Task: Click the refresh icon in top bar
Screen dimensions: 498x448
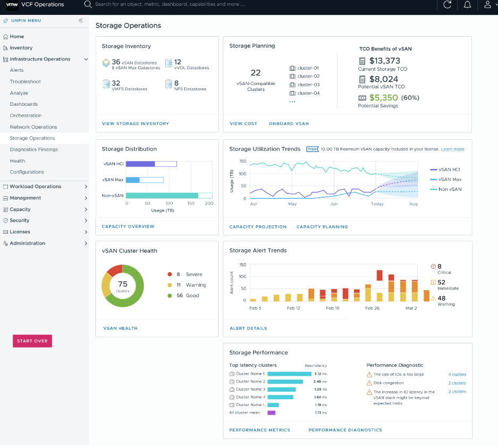Action: [x=448, y=5]
